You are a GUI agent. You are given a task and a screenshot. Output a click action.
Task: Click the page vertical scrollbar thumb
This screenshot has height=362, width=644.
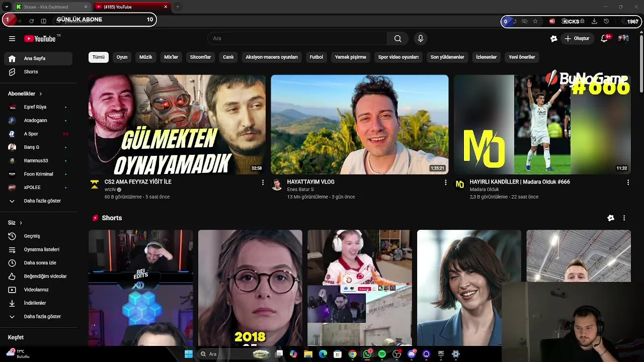tap(641, 63)
